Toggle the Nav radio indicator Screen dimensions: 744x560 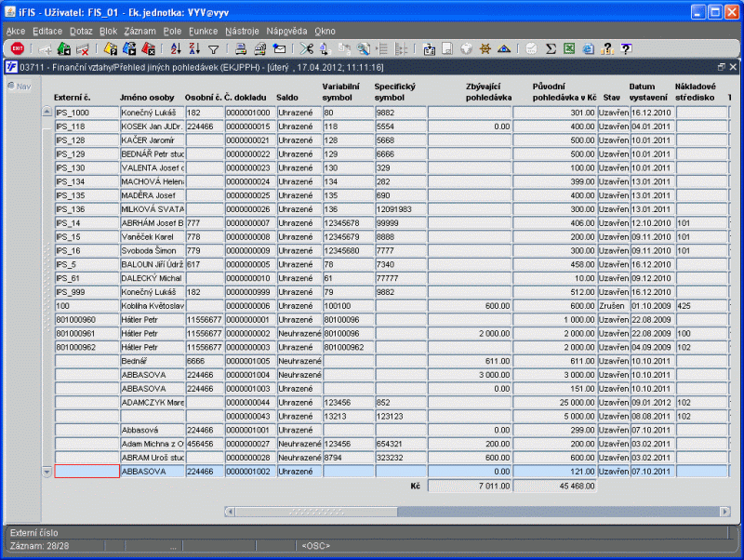(x=11, y=86)
